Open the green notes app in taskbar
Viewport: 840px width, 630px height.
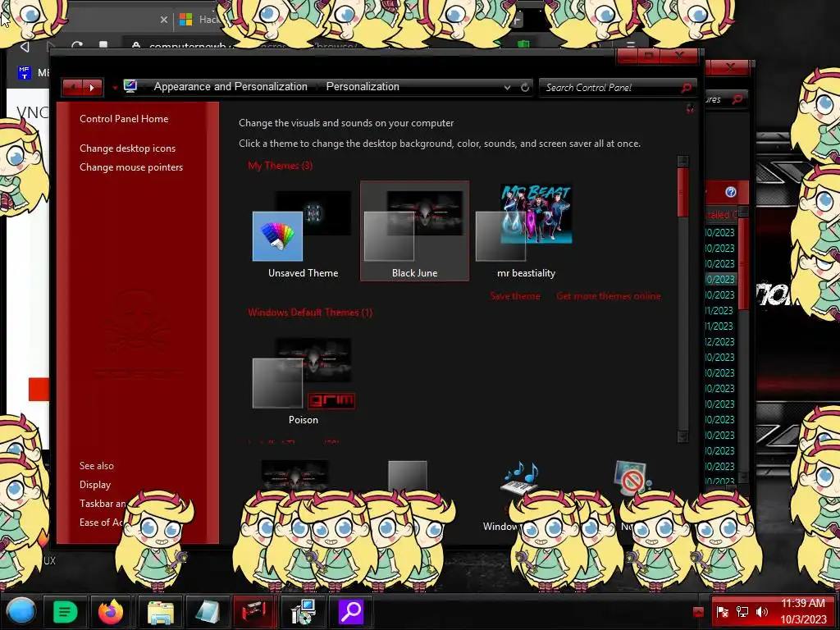65,611
